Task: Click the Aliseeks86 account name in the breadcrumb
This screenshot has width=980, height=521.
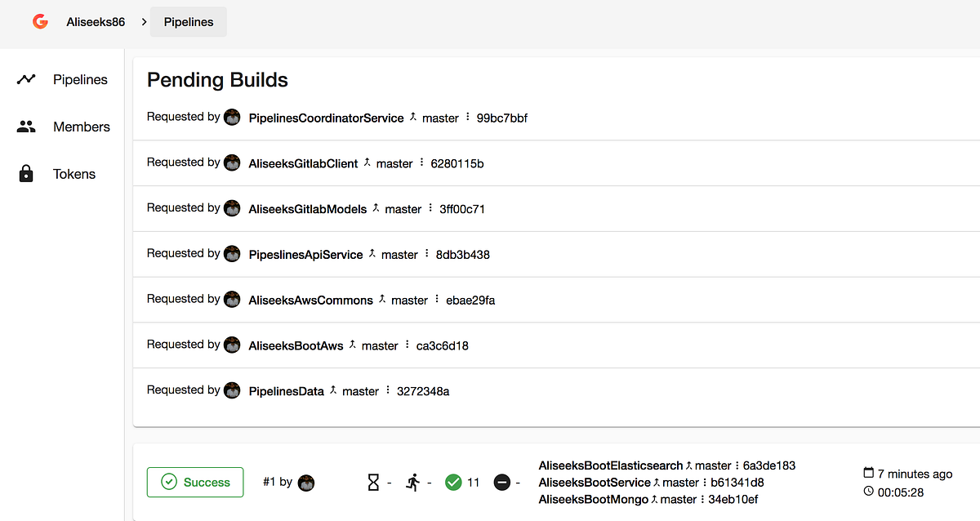Action: click(x=96, y=22)
